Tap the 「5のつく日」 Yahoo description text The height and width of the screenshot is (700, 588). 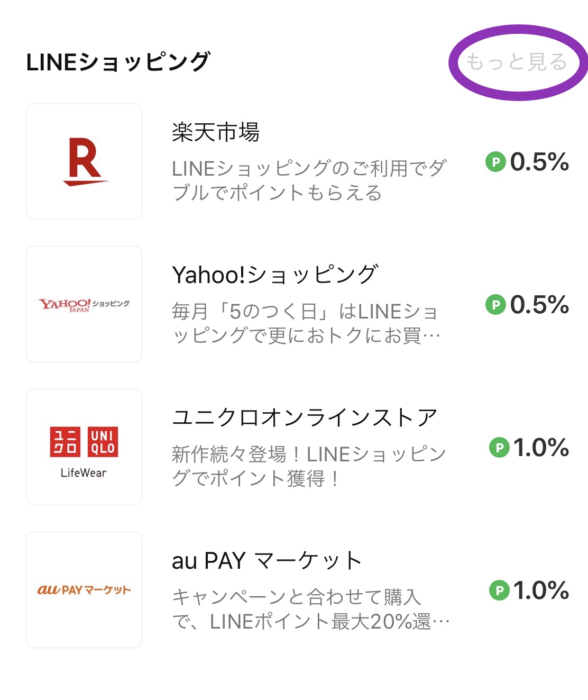click(306, 323)
